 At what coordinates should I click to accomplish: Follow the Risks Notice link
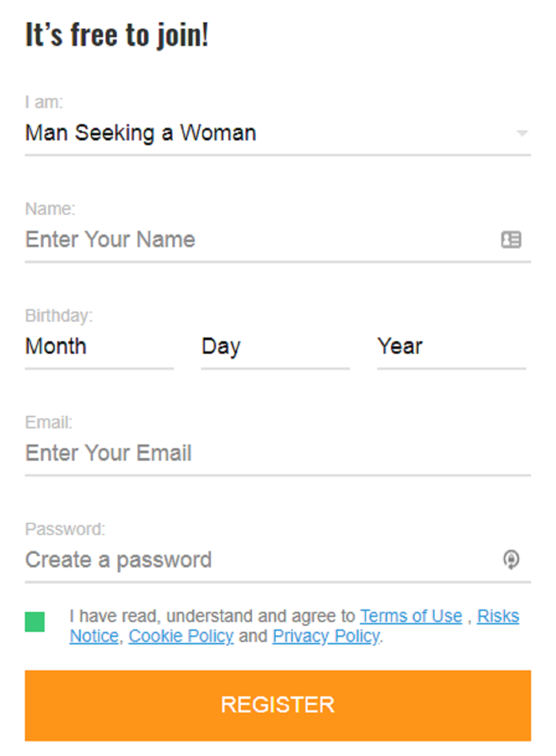(x=498, y=616)
